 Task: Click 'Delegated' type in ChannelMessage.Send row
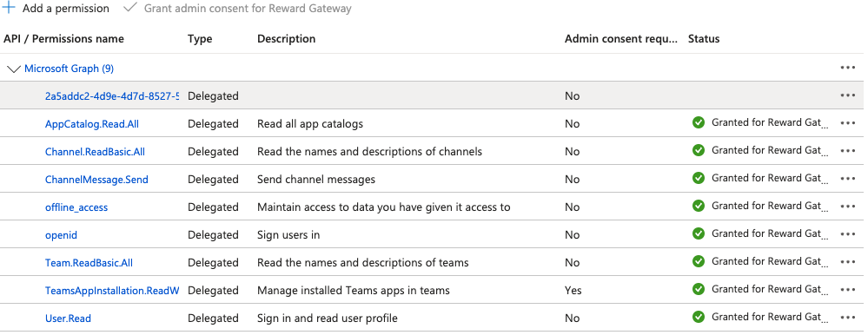(213, 180)
